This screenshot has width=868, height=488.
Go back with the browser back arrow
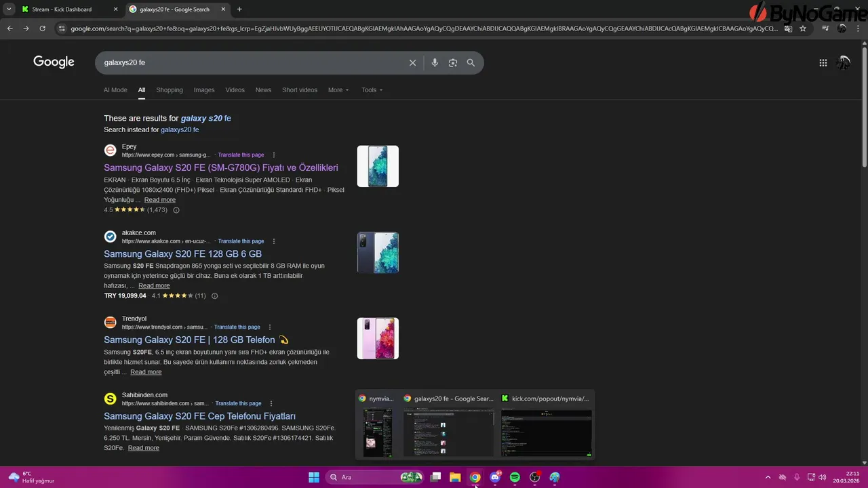click(x=9, y=28)
